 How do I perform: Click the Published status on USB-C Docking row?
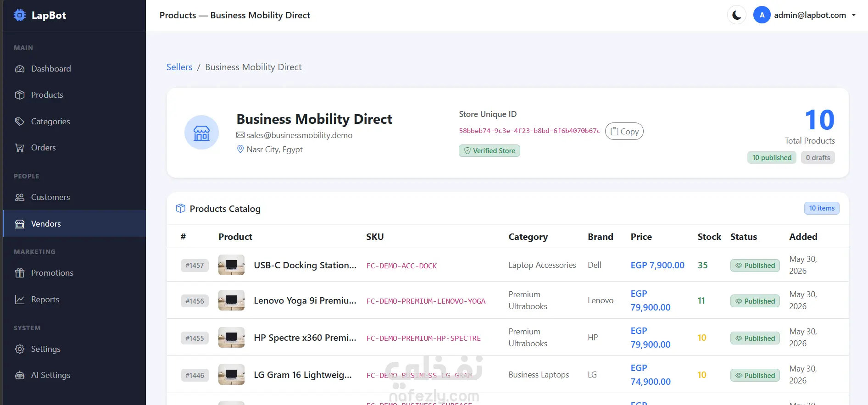[x=755, y=266]
